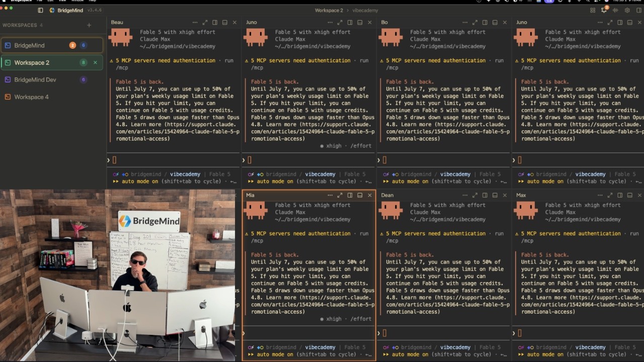Viewport: 644px width, 362px height.
Task: Switch to Workspace 4
Action: [52, 97]
